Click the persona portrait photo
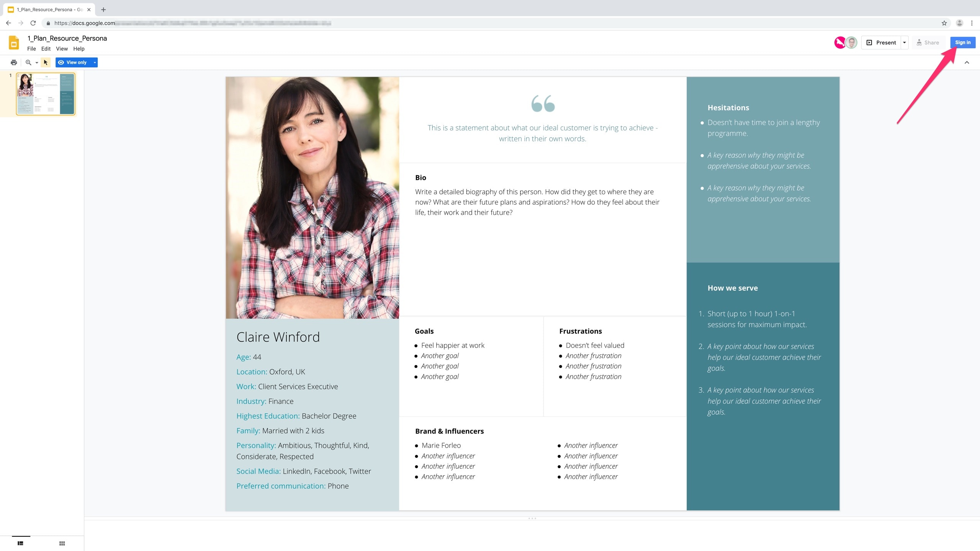Image resolution: width=980 pixels, height=551 pixels. tap(312, 197)
